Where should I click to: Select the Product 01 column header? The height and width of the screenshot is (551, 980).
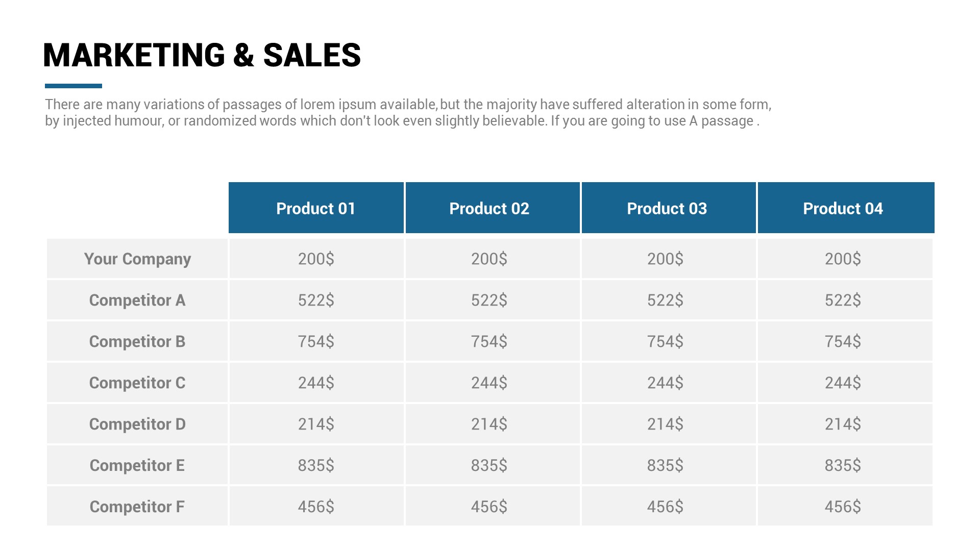316,208
